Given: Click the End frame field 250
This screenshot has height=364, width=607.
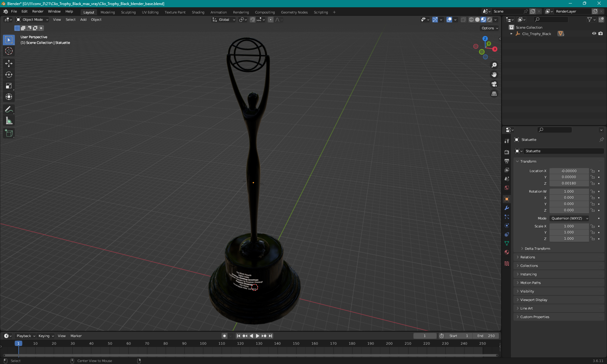Looking at the screenshot, I should pyautogui.click(x=486, y=336).
